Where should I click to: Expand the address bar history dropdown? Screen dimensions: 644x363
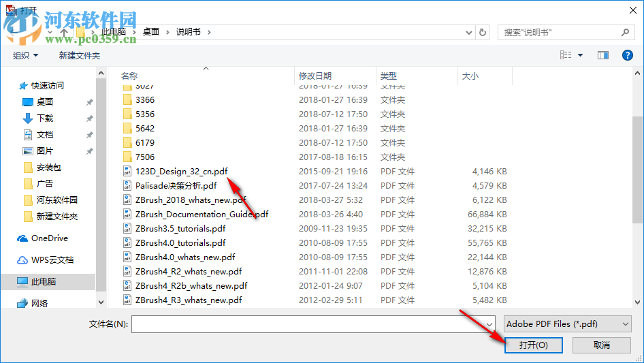coord(468,33)
